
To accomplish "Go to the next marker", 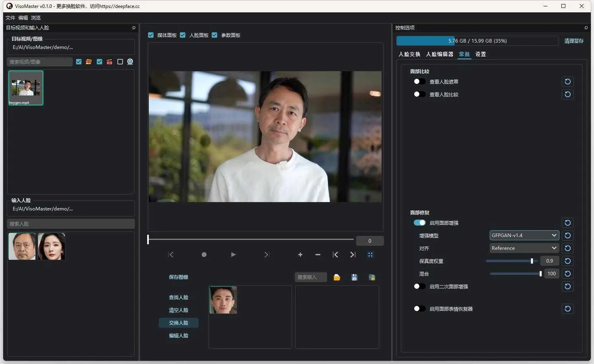I will coord(353,255).
